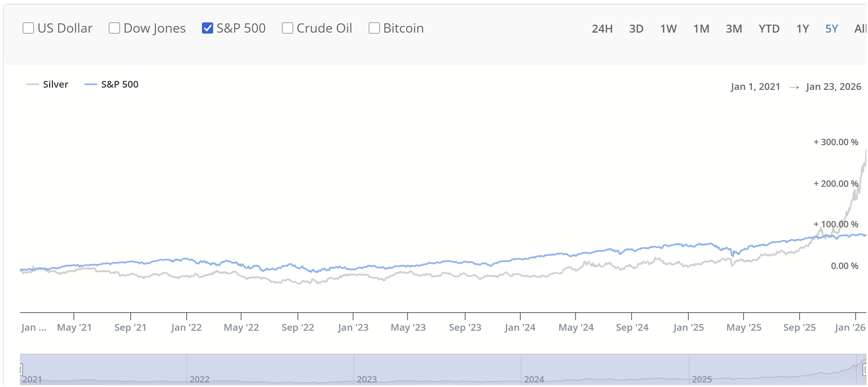Image resolution: width=868 pixels, height=387 pixels.
Task: Select the 1Y time range
Action: point(802,29)
